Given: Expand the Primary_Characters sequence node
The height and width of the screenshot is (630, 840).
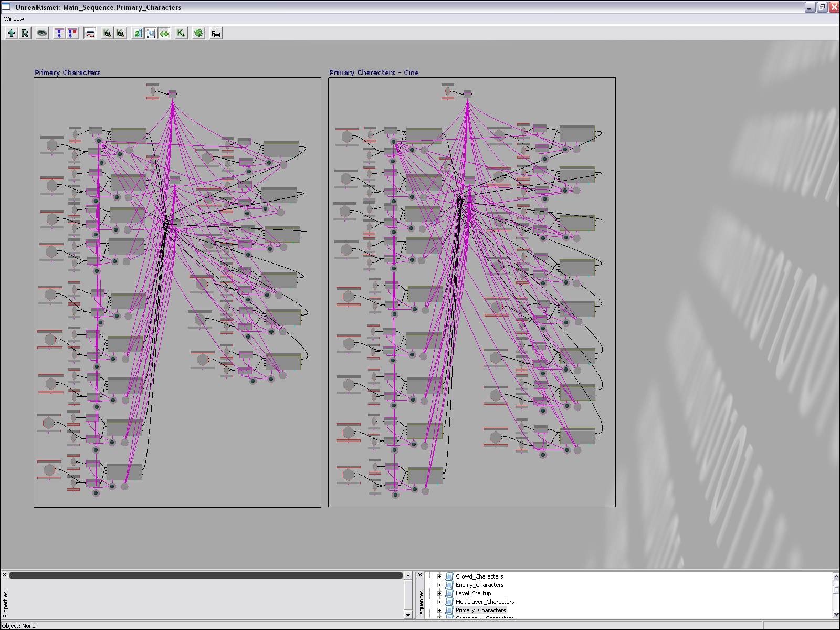Looking at the screenshot, I should click(x=440, y=610).
